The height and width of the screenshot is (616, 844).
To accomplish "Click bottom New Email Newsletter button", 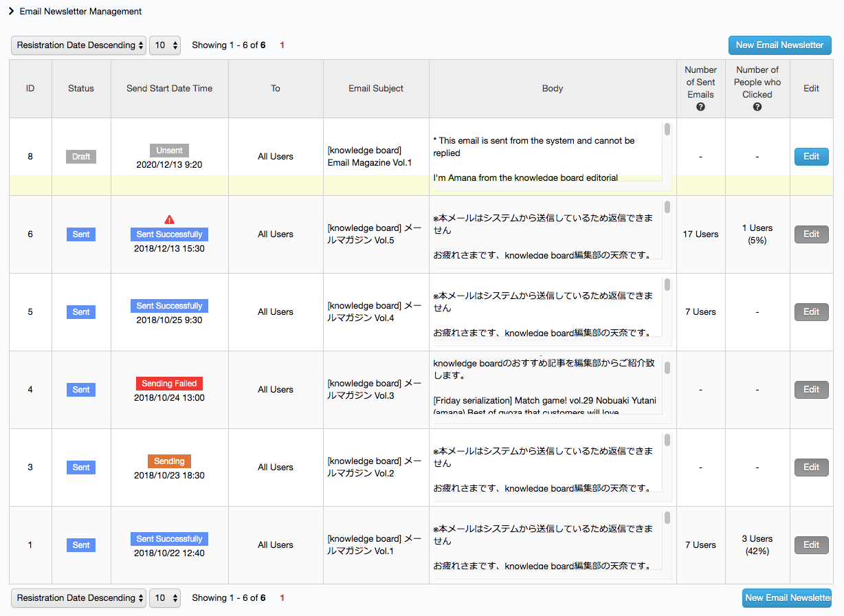I will pyautogui.click(x=787, y=598).
